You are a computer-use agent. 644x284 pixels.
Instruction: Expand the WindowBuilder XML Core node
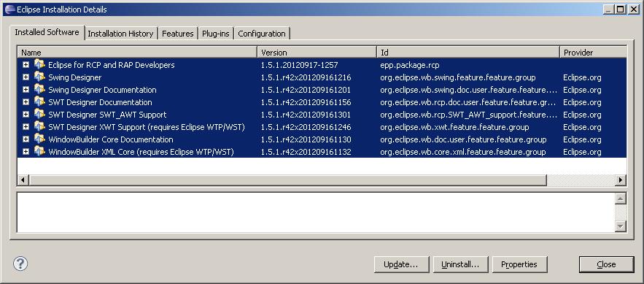26,152
